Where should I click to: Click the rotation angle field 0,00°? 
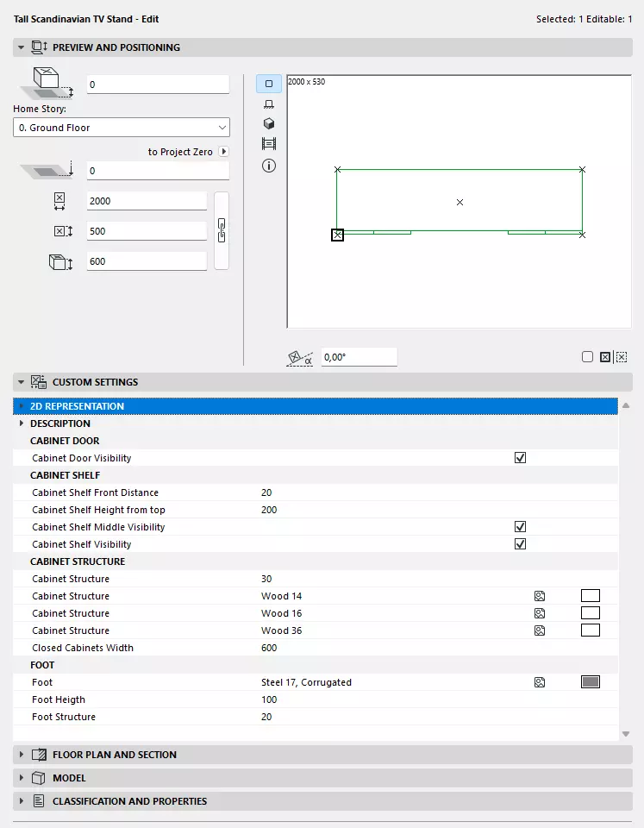point(359,357)
